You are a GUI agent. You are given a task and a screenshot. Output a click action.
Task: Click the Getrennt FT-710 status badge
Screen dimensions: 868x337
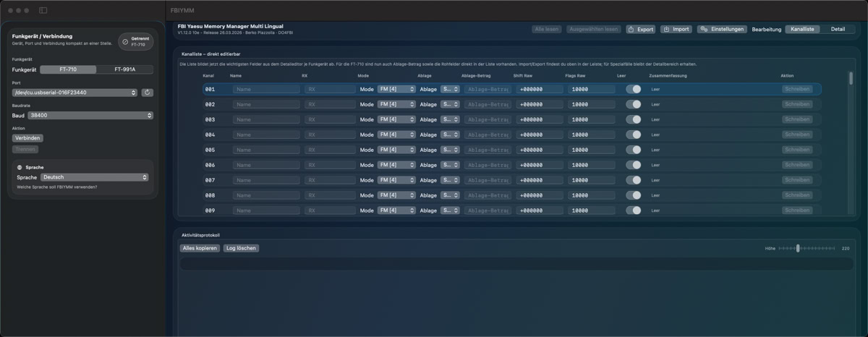coord(135,41)
